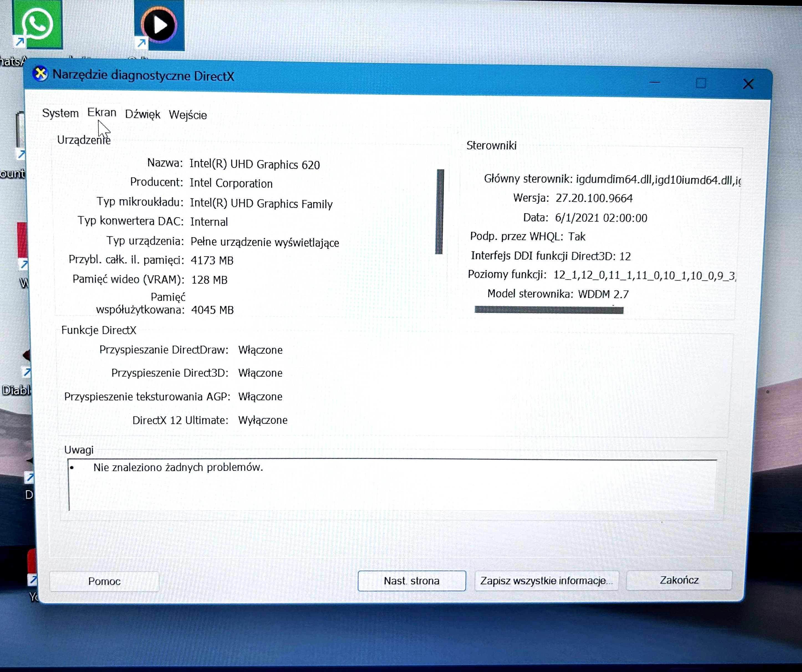Click Zapisz wszystkie informacje button
The height and width of the screenshot is (672, 802).
[x=546, y=580]
